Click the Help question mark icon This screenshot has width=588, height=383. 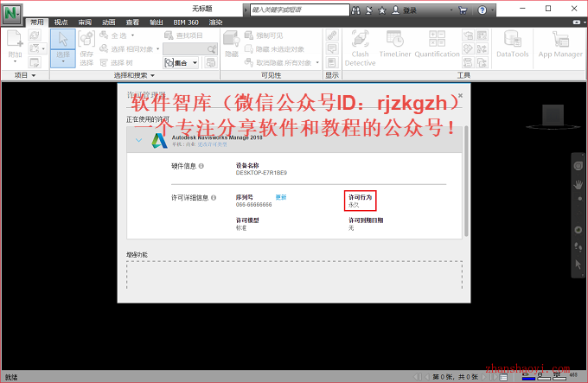coord(483,10)
